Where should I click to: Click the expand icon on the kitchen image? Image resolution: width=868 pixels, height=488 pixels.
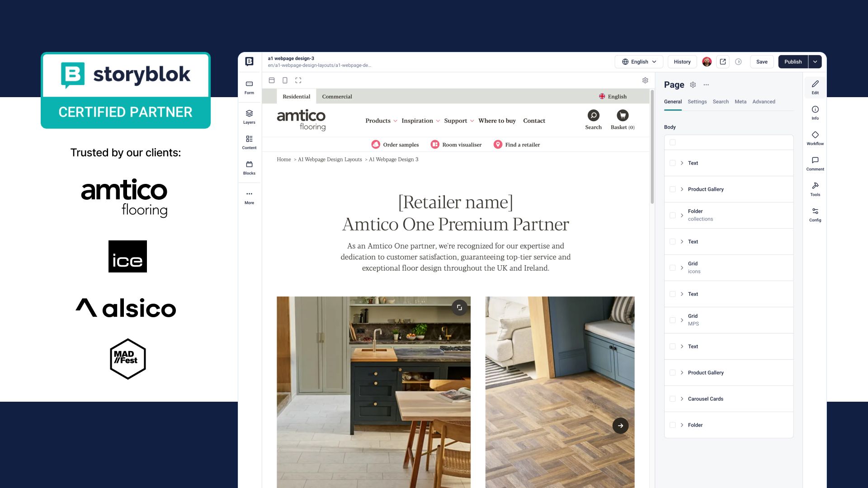pyautogui.click(x=459, y=308)
